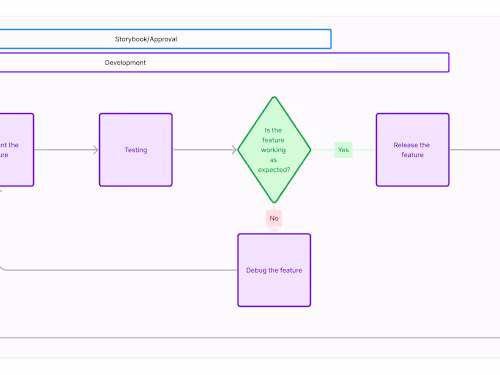Click arrowhead pointing into Testing box
This screenshot has width=500, height=375.
pyautogui.click(x=96, y=150)
